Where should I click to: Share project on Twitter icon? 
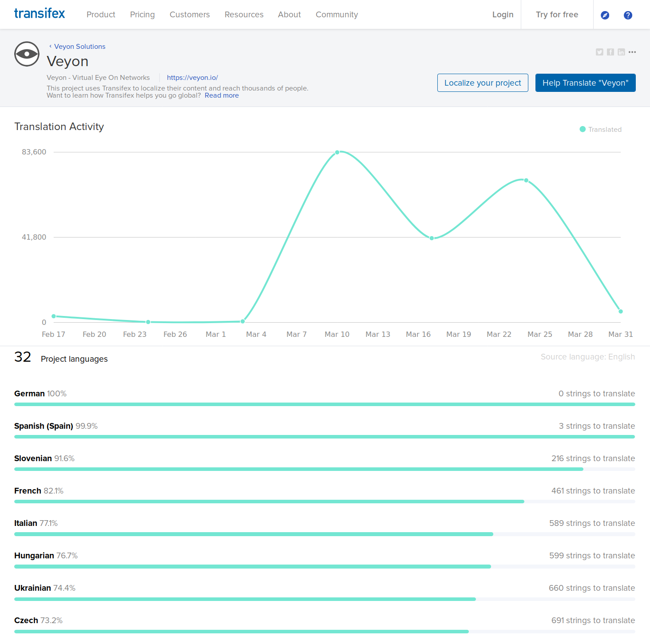(599, 52)
